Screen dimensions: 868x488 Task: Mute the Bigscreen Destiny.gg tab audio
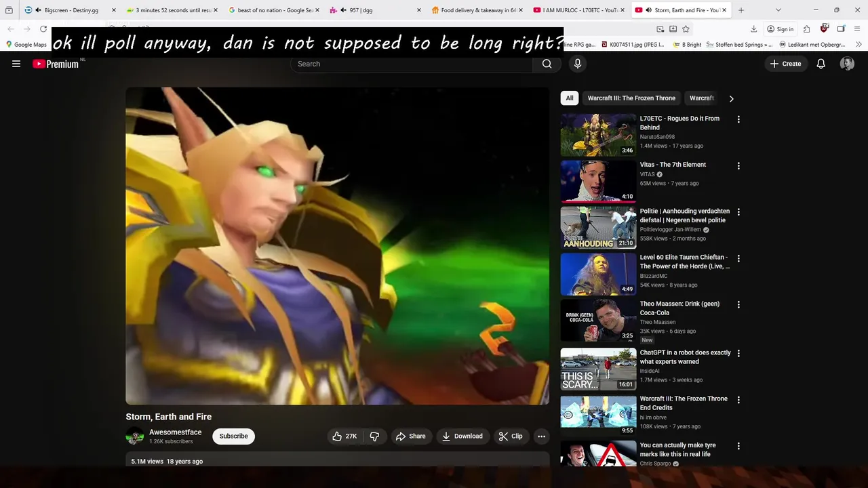coord(38,10)
